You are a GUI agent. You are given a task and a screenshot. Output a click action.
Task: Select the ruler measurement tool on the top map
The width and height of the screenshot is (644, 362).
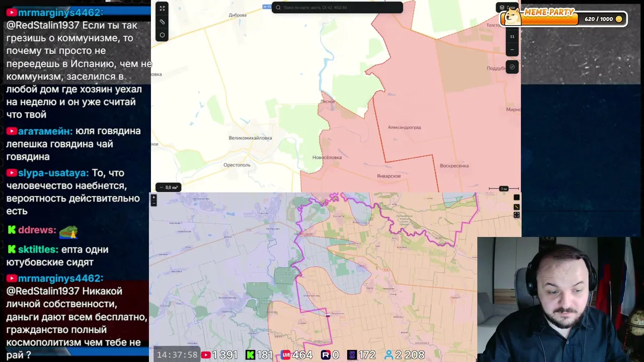point(162,22)
